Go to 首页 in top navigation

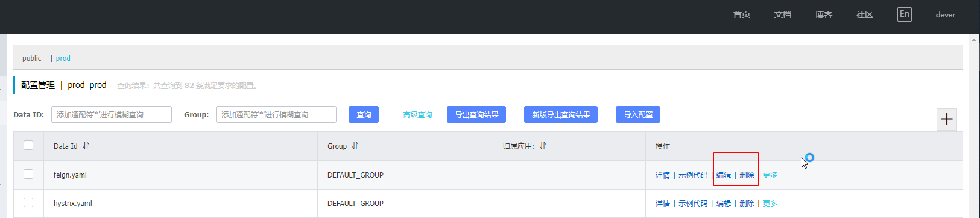742,15
